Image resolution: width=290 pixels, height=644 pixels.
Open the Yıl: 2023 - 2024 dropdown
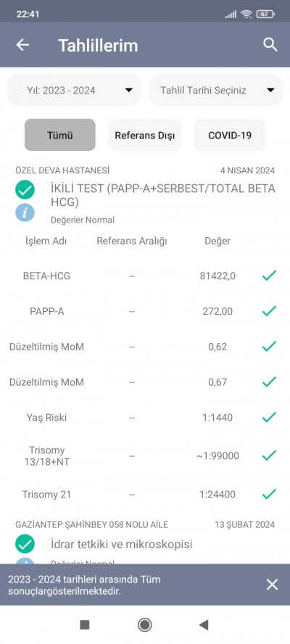(74, 90)
